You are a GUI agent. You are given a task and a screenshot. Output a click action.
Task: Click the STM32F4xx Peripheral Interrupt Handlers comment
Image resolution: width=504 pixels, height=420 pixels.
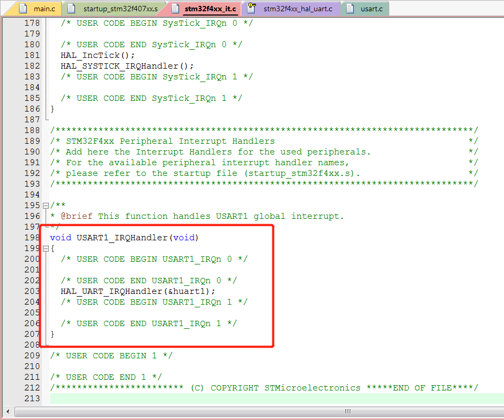[x=171, y=141]
